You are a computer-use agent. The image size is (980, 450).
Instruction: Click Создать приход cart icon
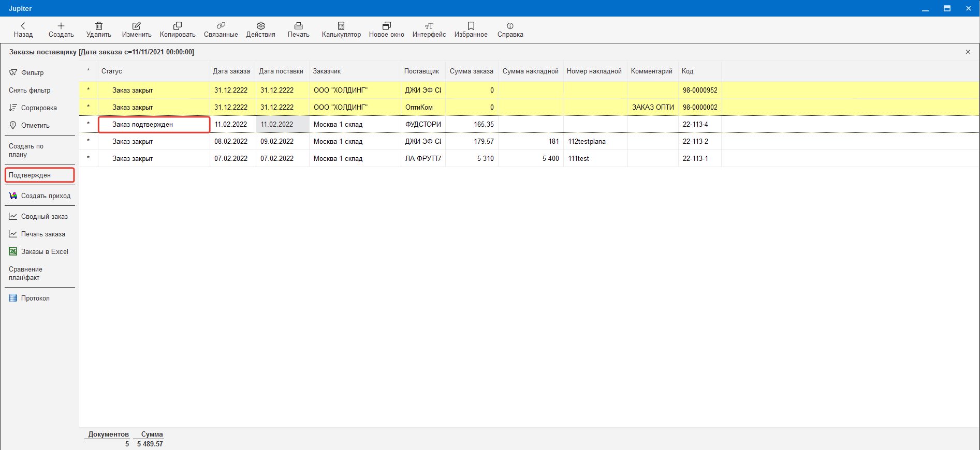40,196
